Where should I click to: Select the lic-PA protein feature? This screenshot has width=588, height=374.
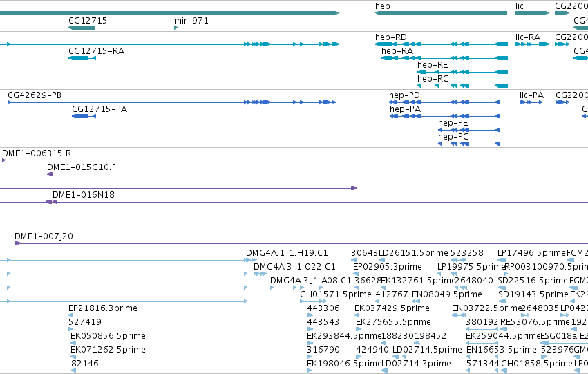tap(531, 102)
